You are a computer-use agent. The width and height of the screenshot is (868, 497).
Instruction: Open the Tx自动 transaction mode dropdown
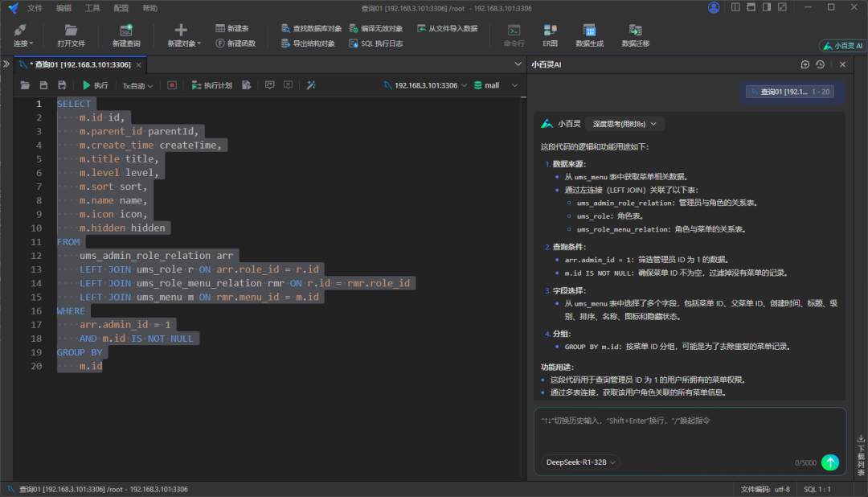pos(137,85)
